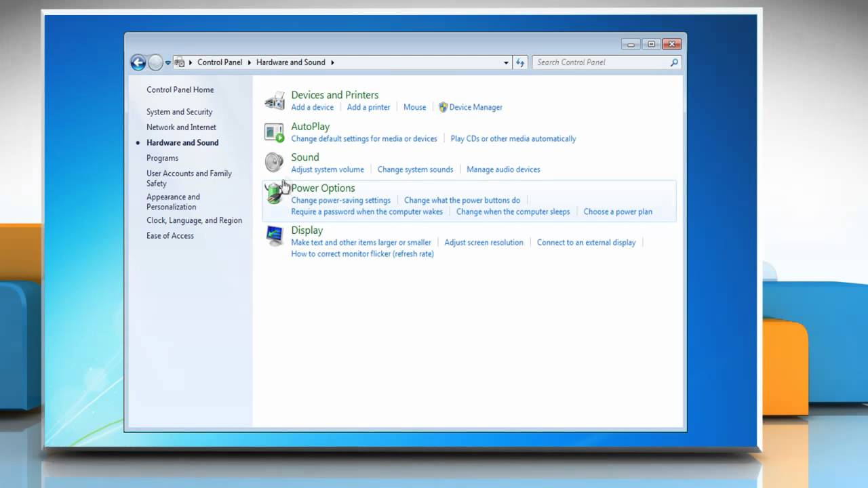Click How to correct monitor flicker
868x488 pixels.
click(x=362, y=254)
